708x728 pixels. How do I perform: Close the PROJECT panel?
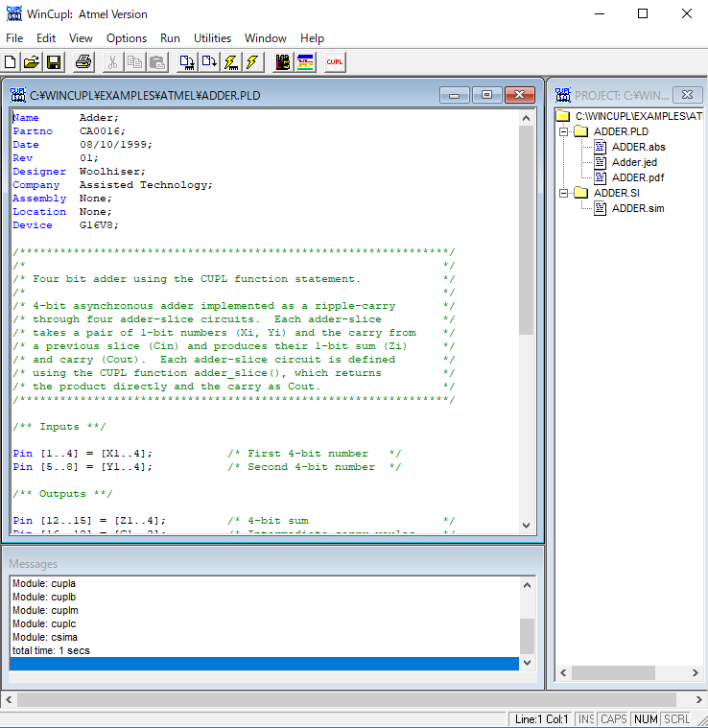pos(687,95)
